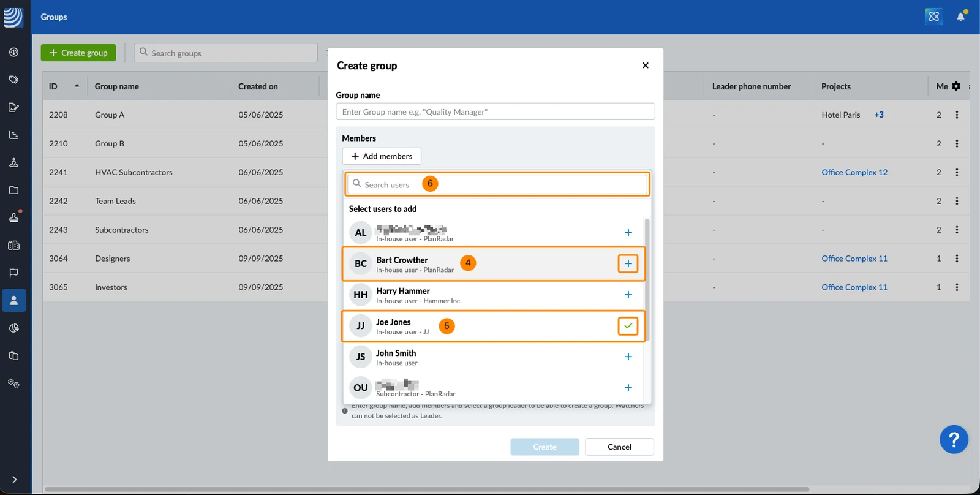This screenshot has width=980, height=495.
Task: Open row menu for HVAC Subcontractors
Action: (957, 172)
